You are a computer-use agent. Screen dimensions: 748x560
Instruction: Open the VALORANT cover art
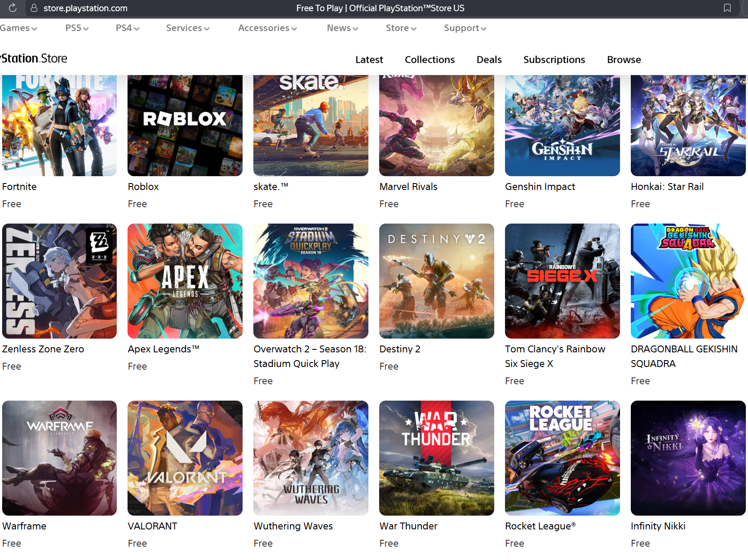click(x=185, y=458)
